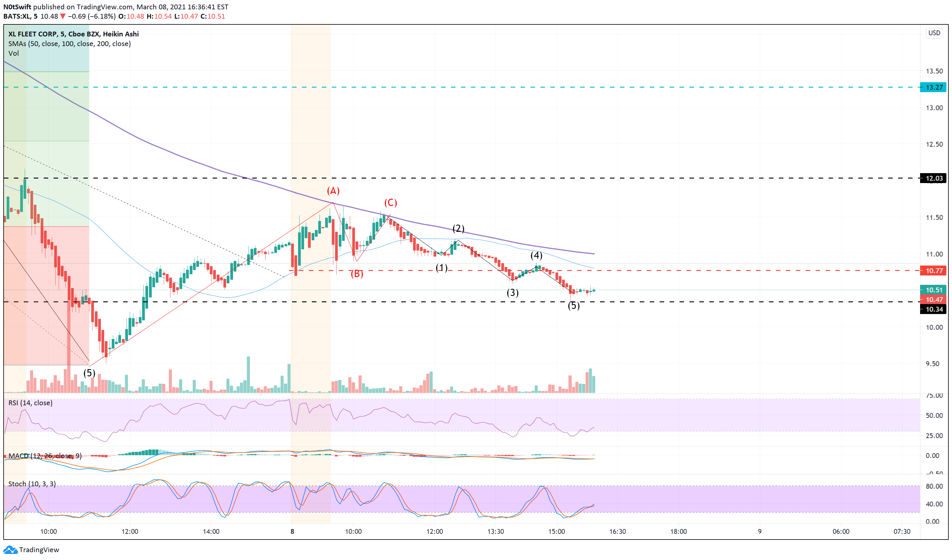952x560 pixels.
Task: Click the red (C) wave label
Action: pos(390,203)
